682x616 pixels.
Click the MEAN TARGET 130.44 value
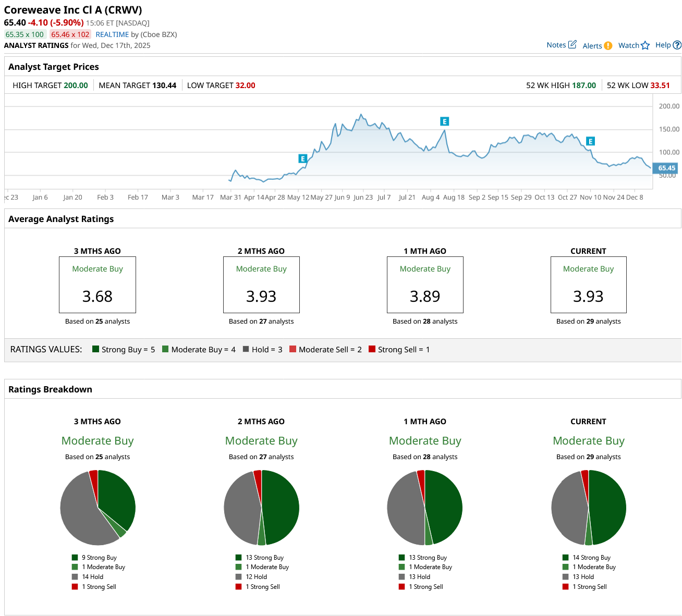(164, 85)
